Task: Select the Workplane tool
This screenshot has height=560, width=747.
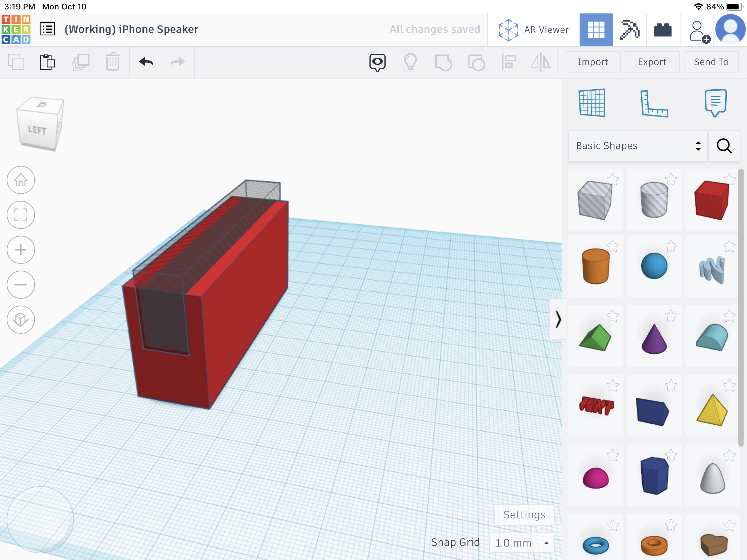Action: 592,103
